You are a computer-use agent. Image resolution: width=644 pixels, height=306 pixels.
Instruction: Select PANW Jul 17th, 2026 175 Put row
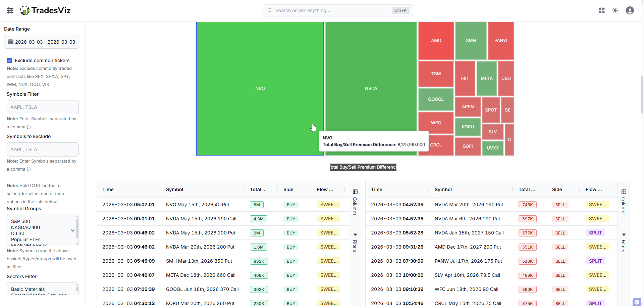coord(491,261)
